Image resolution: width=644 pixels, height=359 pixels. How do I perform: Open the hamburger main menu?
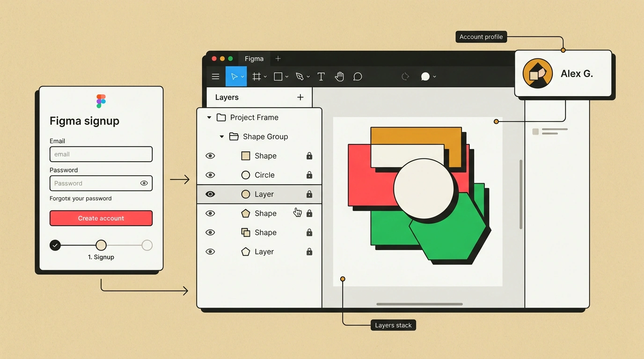(x=216, y=77)
